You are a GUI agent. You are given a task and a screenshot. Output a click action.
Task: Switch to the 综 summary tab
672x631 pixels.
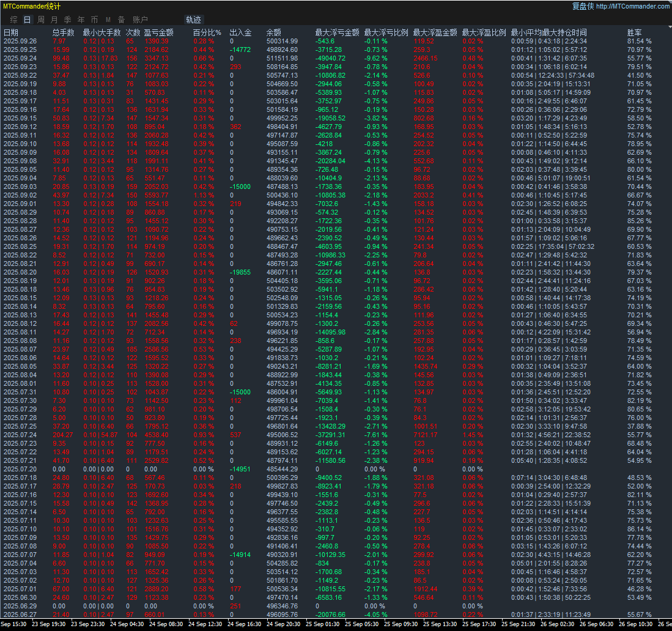click(x=13, y=20)
